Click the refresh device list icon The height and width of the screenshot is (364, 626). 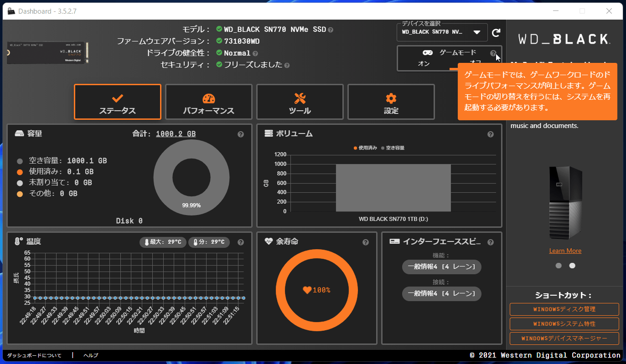click(496, 33)
